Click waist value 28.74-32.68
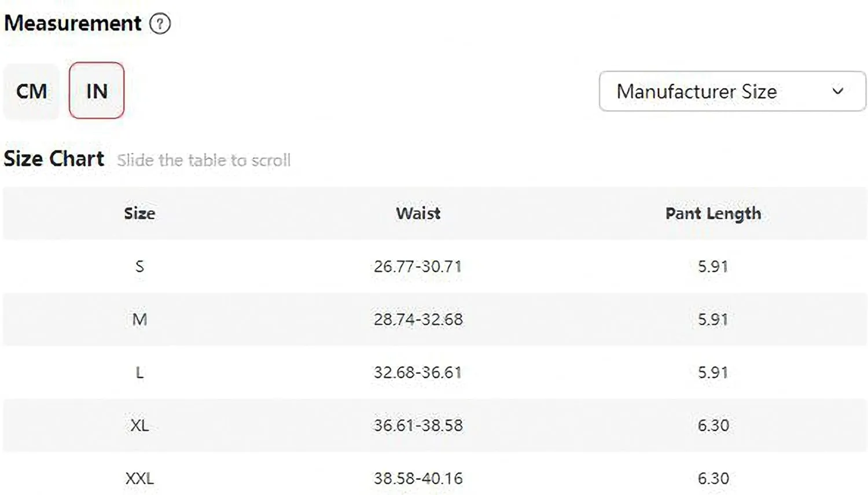The height and width of the screenshot is (495, 868). [x=418, y=320]
